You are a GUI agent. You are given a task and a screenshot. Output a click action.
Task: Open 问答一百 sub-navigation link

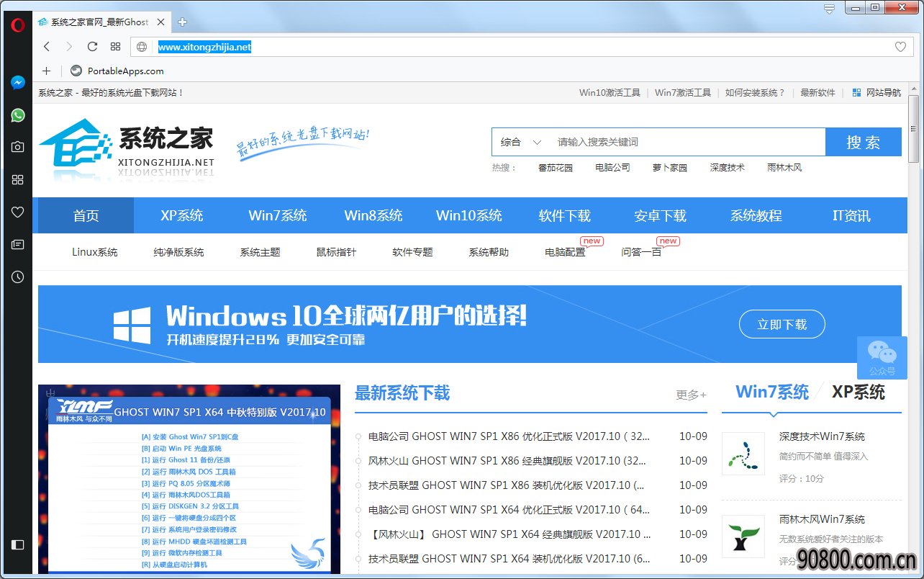tap(641, 252)
